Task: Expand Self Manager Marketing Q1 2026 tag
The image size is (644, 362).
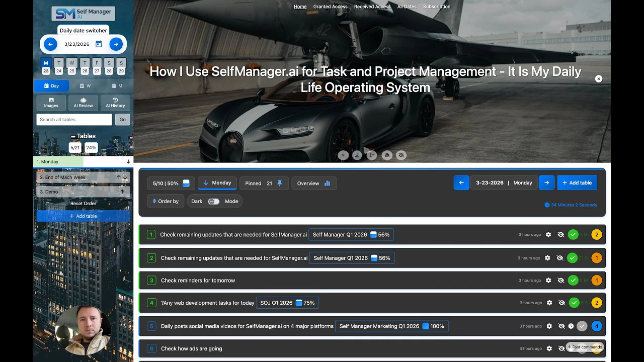Action: click(392, 326)
